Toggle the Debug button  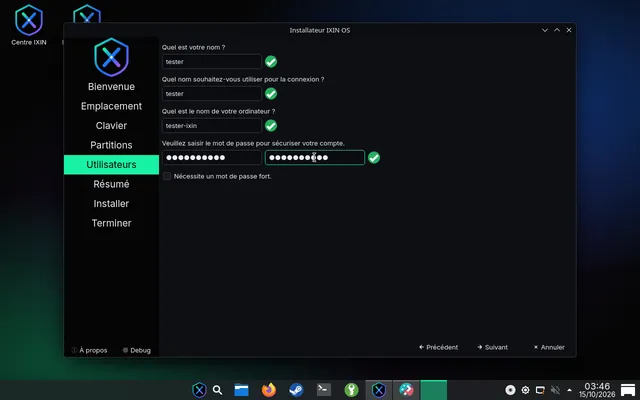pos(137,350)
